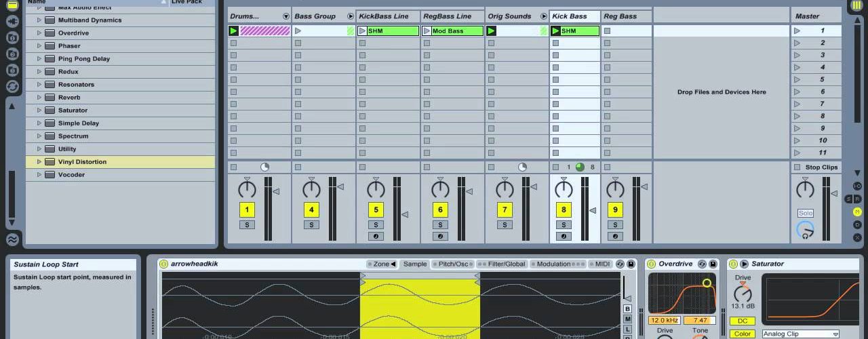
Task: Click the Master cue volume knob
Action: pyautogui.click(x=805, y=231)
